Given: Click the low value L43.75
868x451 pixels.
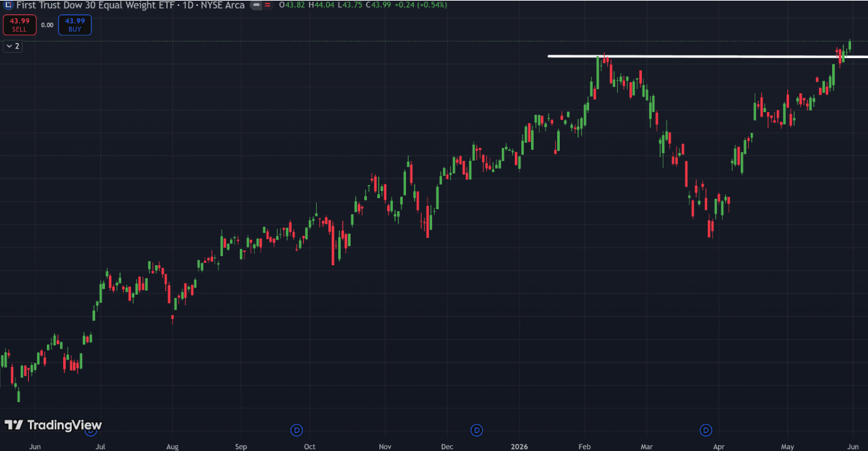Looking at the screenshot, I should 351,5.
